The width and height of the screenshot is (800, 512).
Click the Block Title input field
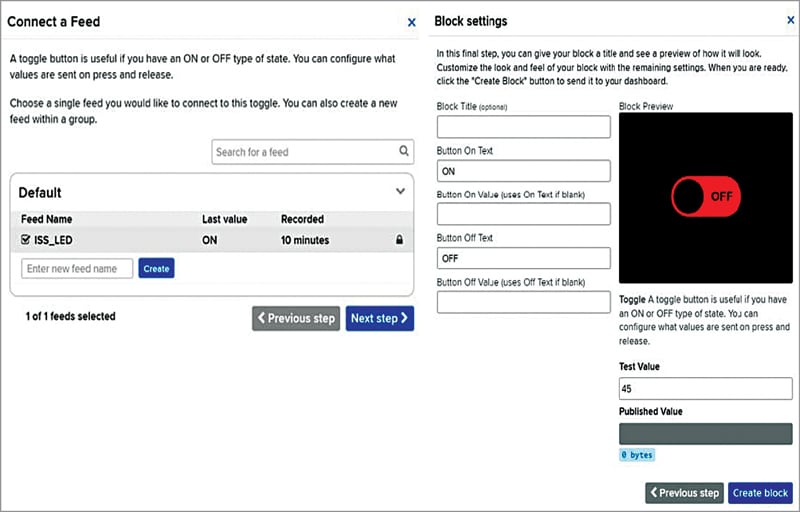coord(523,127)
